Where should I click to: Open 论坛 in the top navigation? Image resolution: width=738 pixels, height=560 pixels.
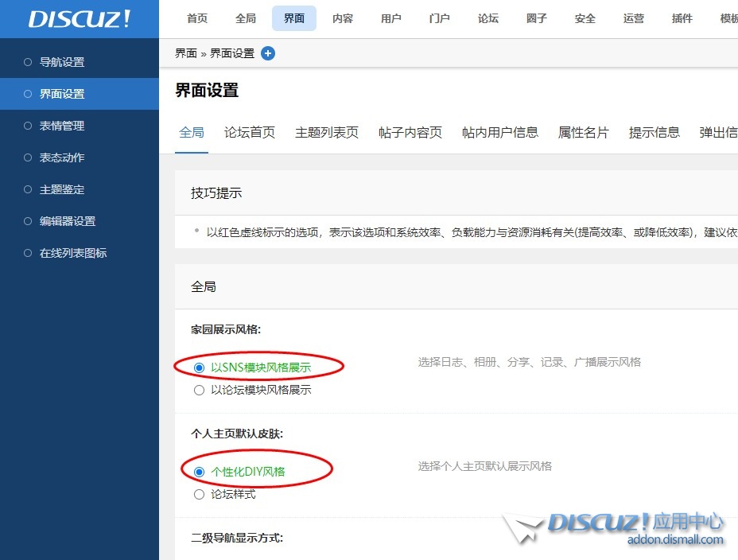(x=488, y=18)
